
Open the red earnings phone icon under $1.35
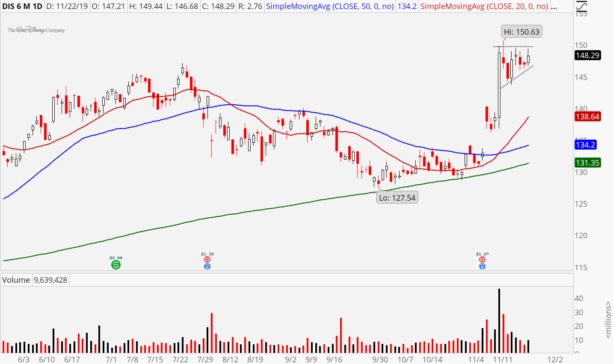[x=207, y=259]
